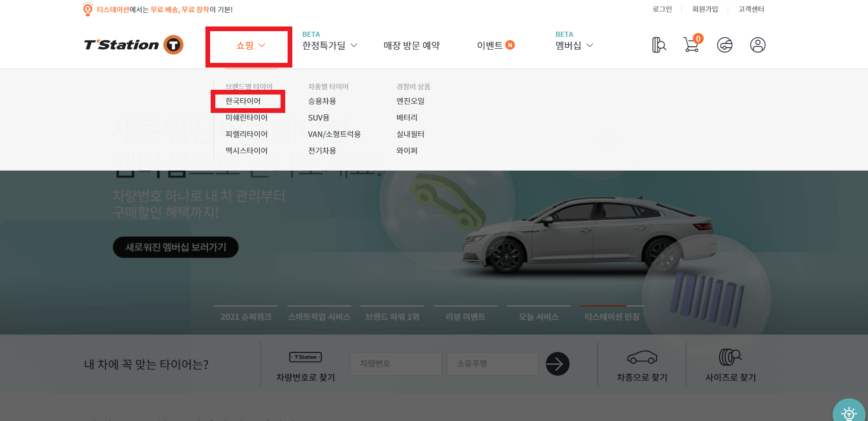Click the N badge beside 이벤트
The image size is (868, 421).
click(510, 45)
